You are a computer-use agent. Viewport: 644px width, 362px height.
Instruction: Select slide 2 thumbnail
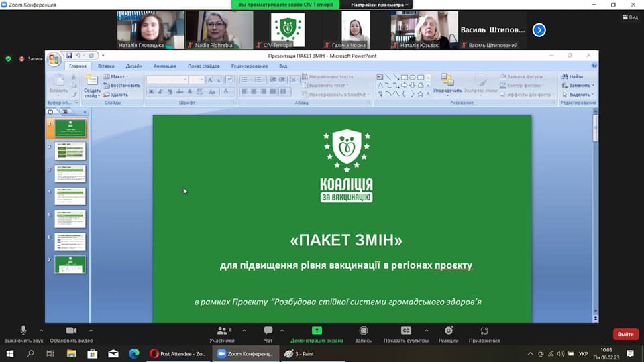point(70,151)
